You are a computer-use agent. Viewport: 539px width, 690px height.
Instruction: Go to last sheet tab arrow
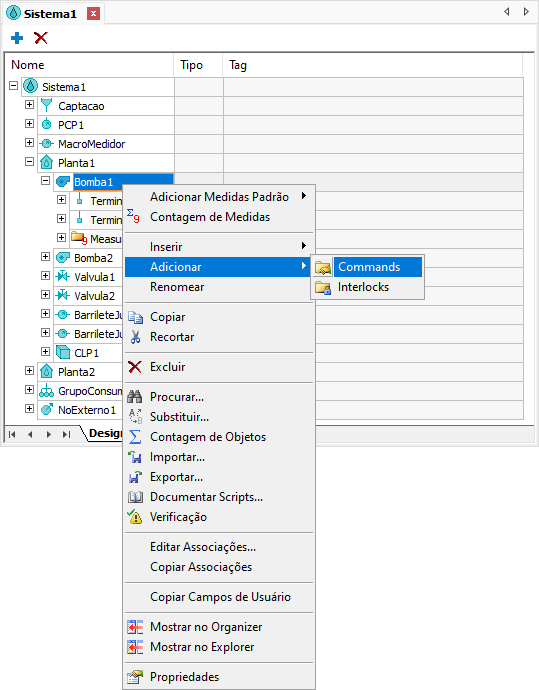click(66, 434)
